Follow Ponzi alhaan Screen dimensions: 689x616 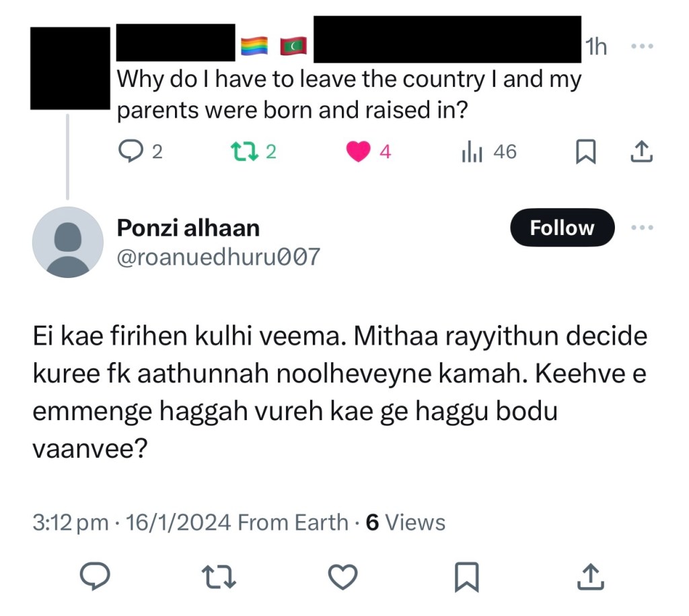coord(562,228)
